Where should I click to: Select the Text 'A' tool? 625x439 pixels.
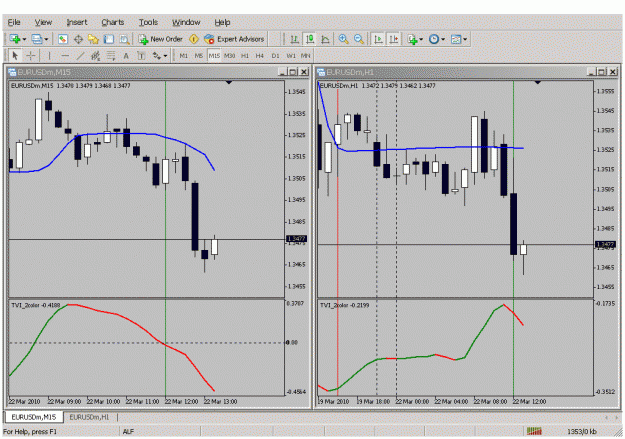(126, 56)
